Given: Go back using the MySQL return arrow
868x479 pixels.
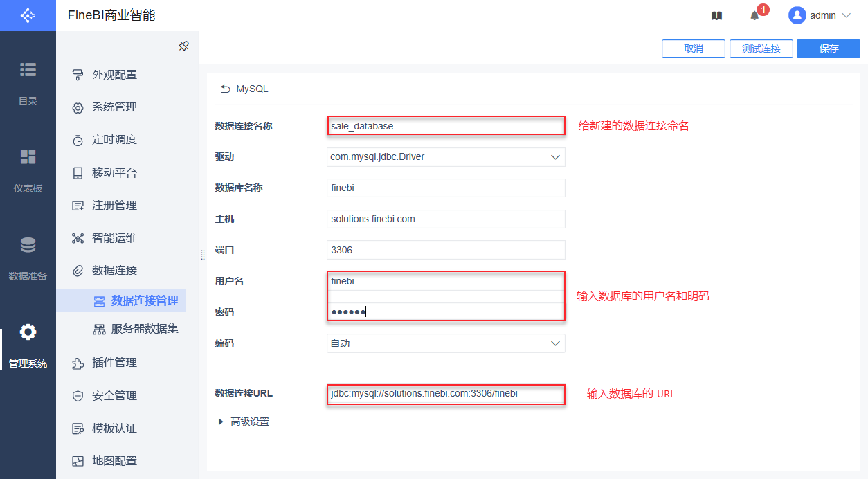Looking at the screenshot, I should [x=225, y=89].
